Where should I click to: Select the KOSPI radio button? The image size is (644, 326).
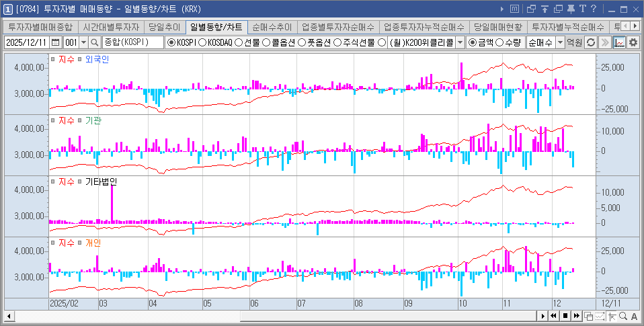[x=171, y=42]
